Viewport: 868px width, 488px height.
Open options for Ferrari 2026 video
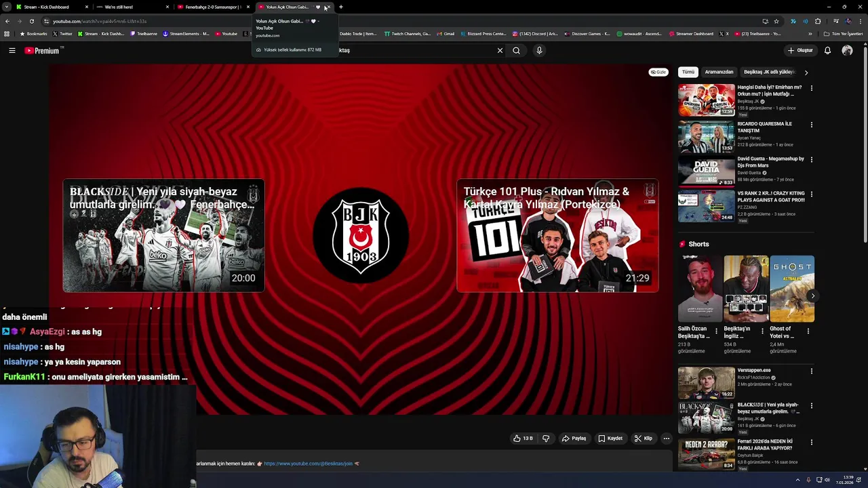pos(811,443)
